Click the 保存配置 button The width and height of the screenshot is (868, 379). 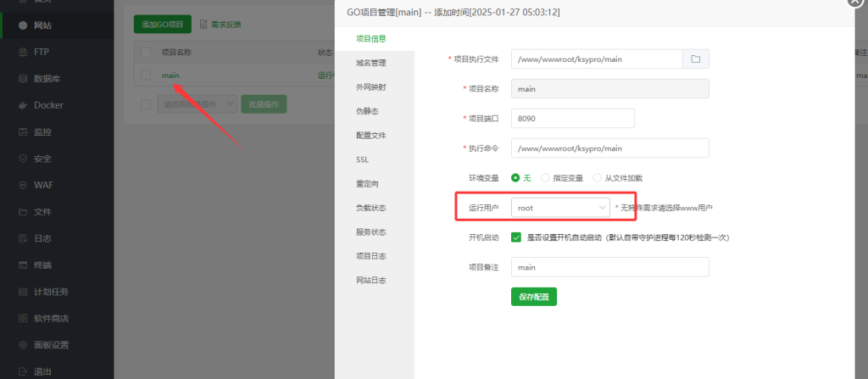click(533, 297)
